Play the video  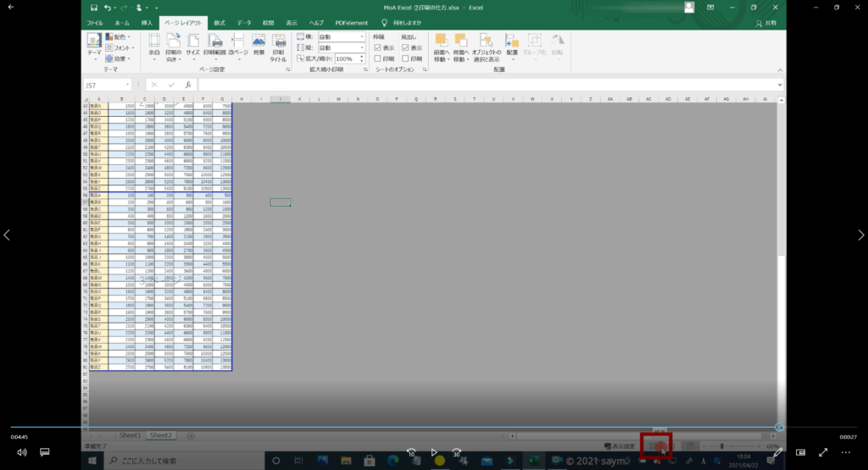[434, 452]
